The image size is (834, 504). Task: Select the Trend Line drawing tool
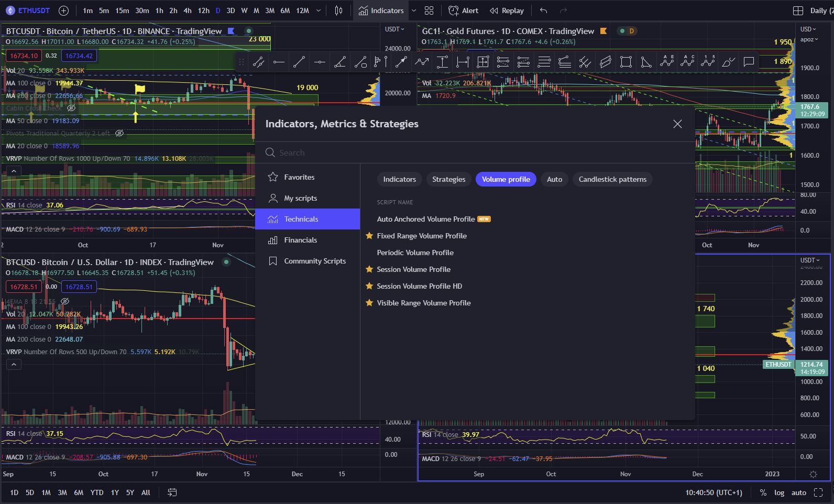(299, 62)
